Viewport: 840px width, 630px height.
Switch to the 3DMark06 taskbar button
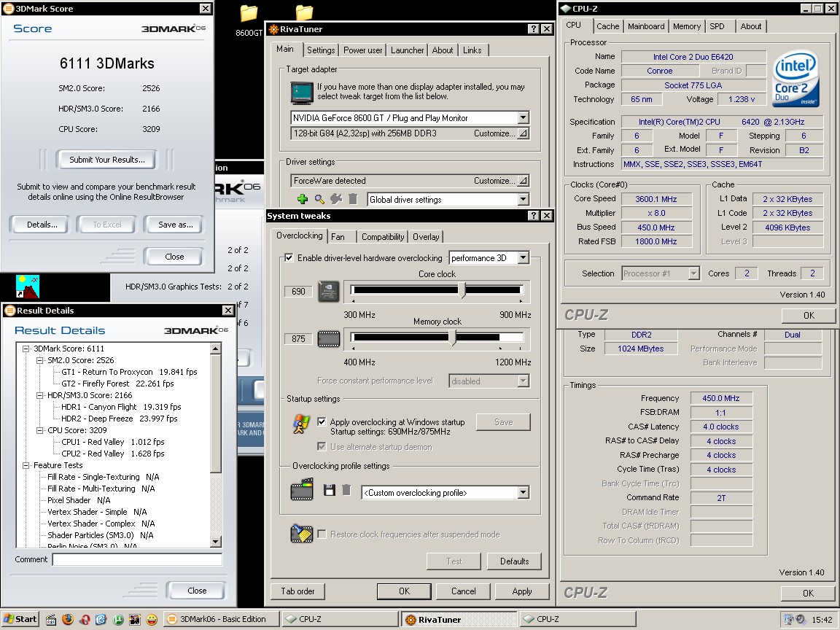[221, 619]
